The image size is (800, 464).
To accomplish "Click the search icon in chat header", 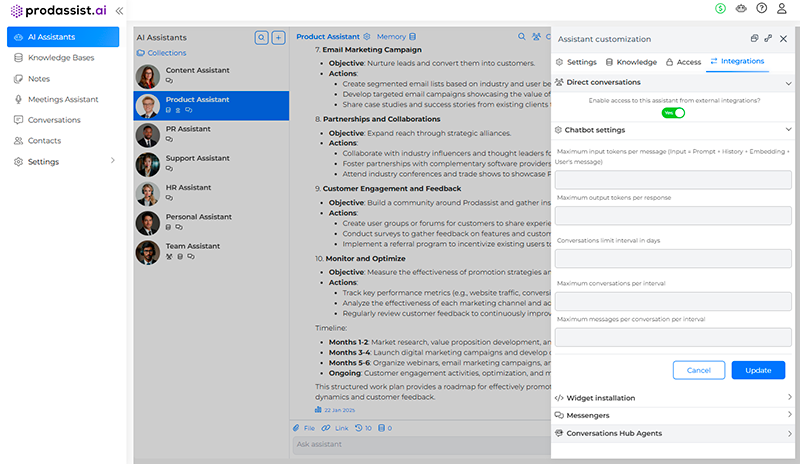I will (521, 37).
